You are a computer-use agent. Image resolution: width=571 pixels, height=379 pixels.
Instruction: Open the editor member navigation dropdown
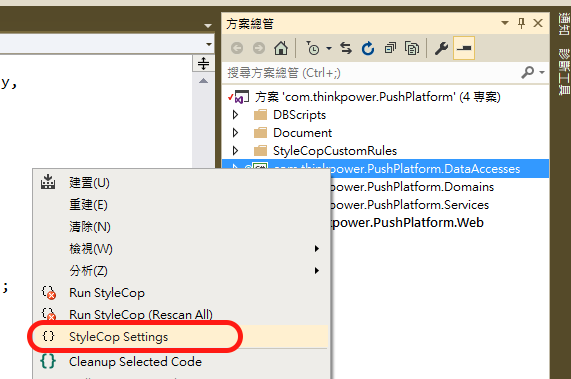click(x=209, y=44)
